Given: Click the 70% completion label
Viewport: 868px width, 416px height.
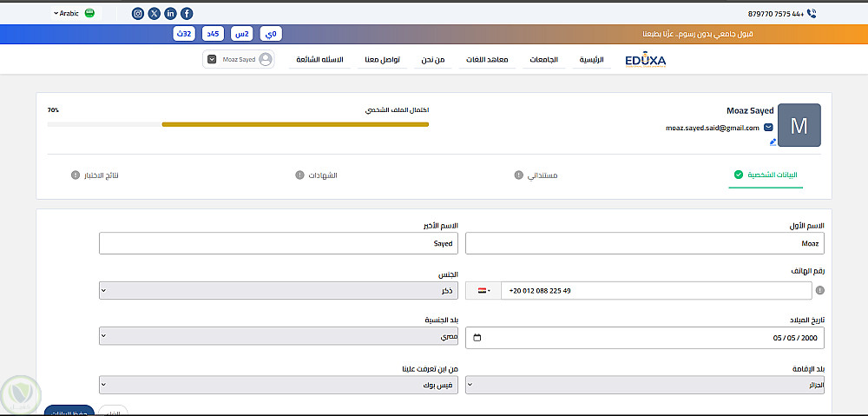Looking at the screenshot, I should [53, 110].
